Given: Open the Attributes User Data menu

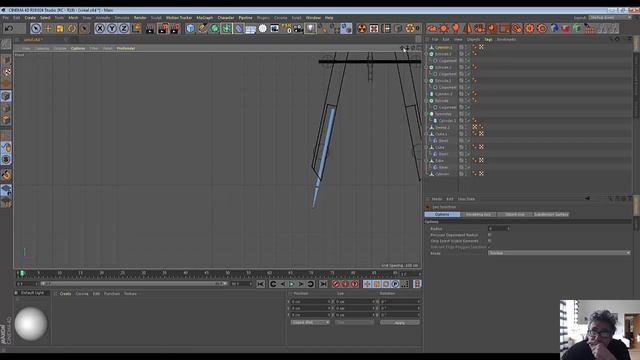Looking at the screenshot, I should (x=466, y=199).
